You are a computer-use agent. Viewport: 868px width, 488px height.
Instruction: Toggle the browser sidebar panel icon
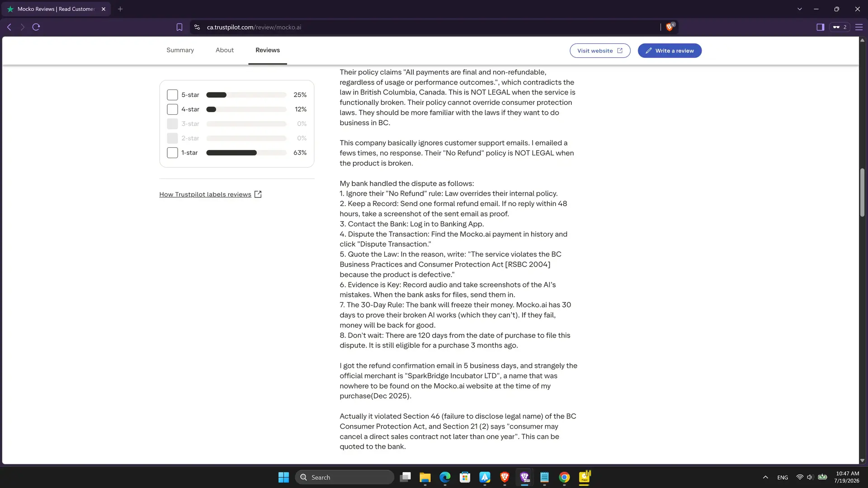820,27
